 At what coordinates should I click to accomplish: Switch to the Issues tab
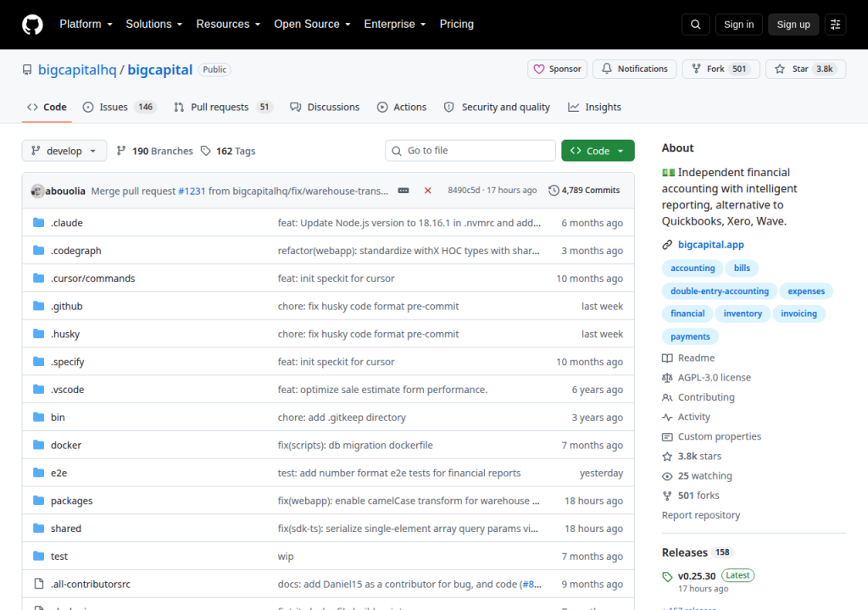[x=120, y=107]
